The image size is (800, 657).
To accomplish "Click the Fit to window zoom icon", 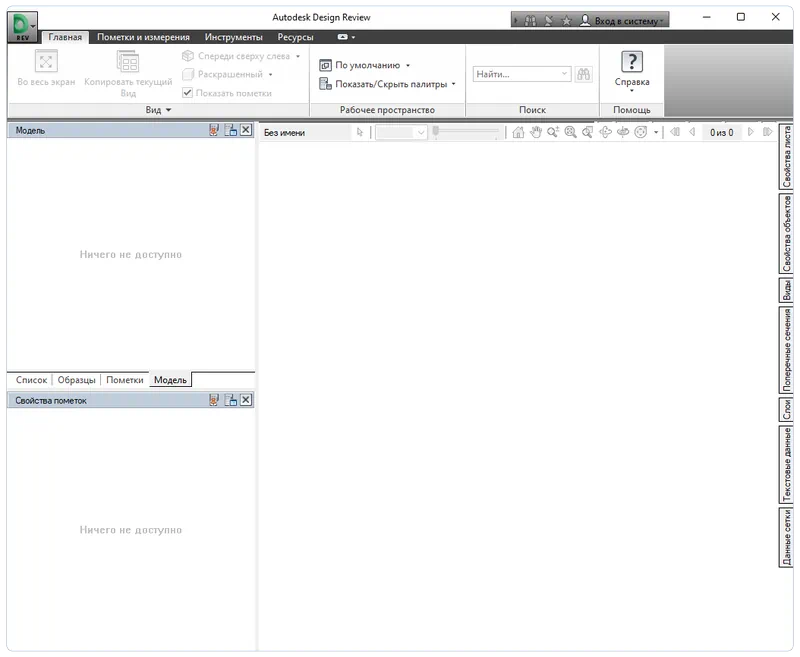I will tap(570, 133).
